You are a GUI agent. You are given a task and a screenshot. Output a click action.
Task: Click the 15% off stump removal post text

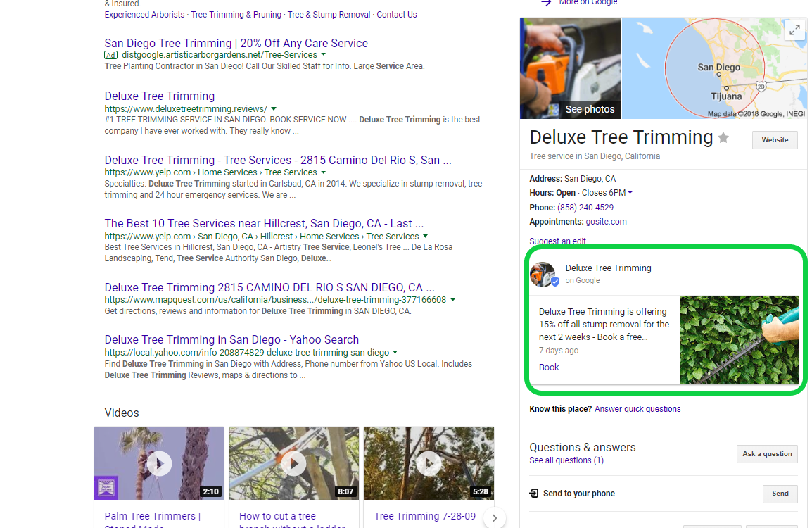(604, 325)
